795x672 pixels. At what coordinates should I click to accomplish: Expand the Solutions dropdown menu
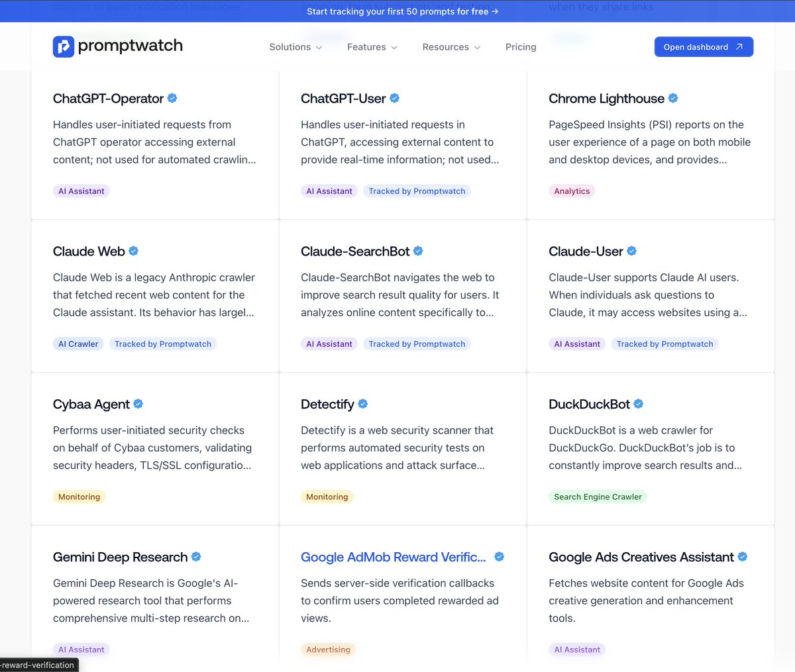[x=295, y=47]
